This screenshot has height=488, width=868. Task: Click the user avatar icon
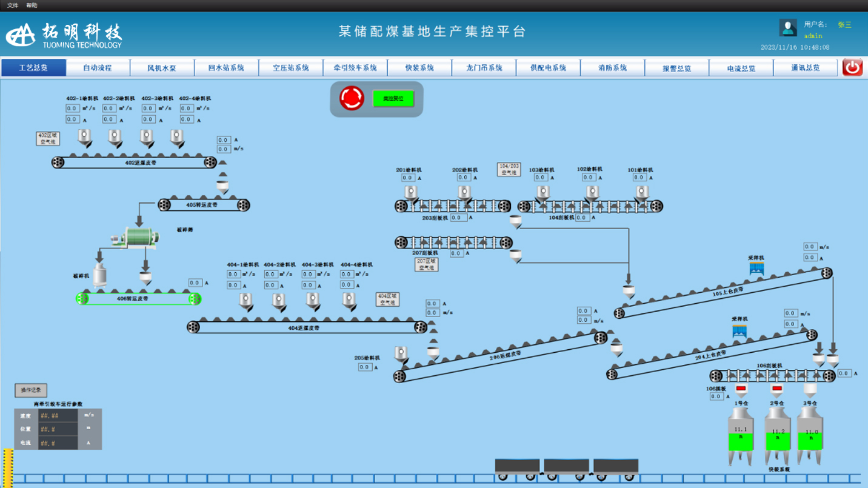[x=788, y=28]
